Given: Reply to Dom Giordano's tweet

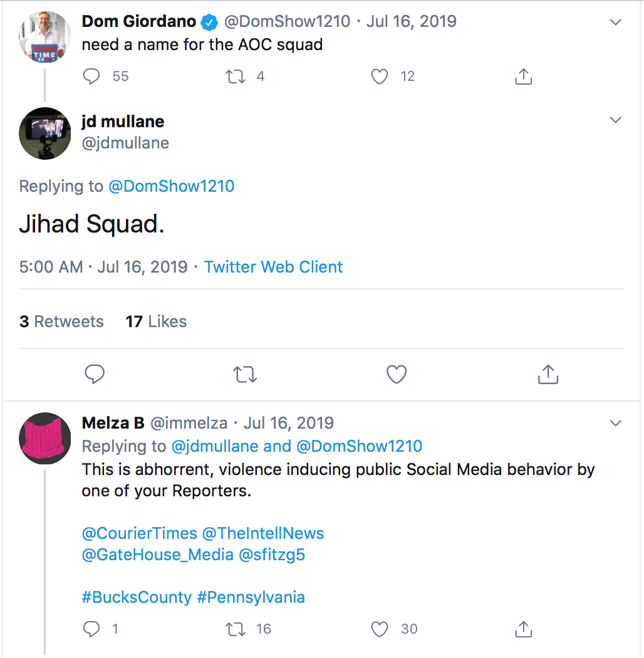Looking at the screenshot, I should pos(91,76).
